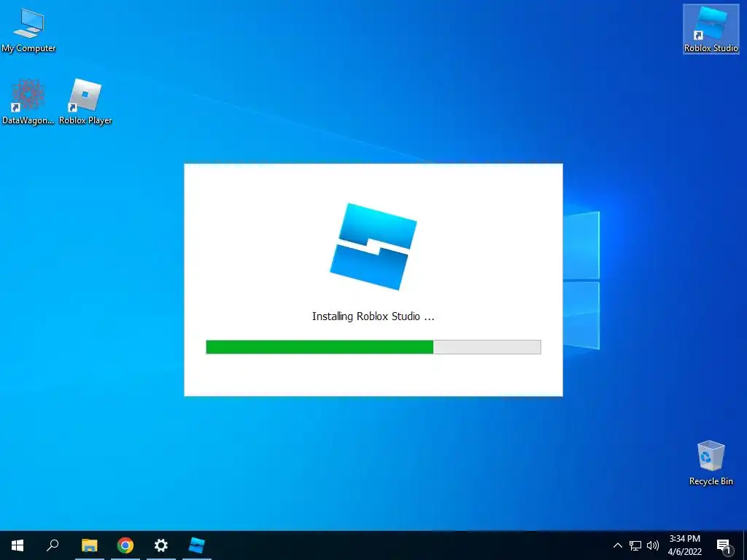Select the Roblox Studio desktop shortcut
This screenshot has height=560, width=747.
tap(711, 29)
